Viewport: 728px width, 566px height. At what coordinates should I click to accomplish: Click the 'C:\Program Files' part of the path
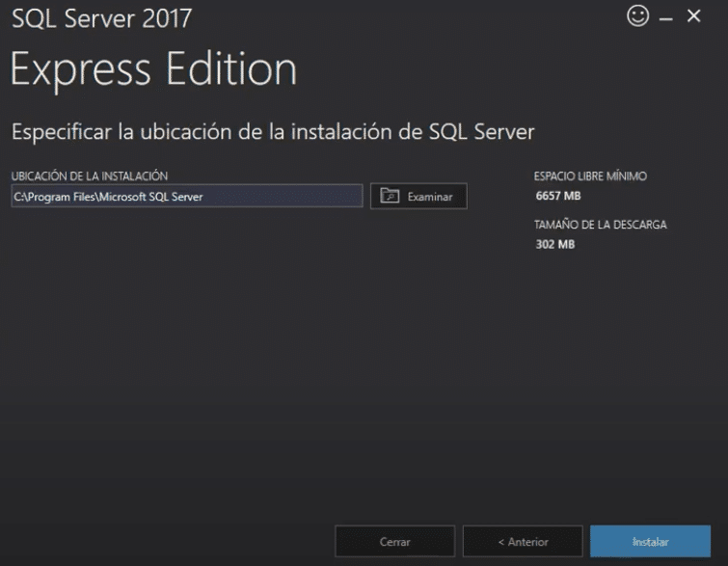pyautogui.click(x=54, y=197)
